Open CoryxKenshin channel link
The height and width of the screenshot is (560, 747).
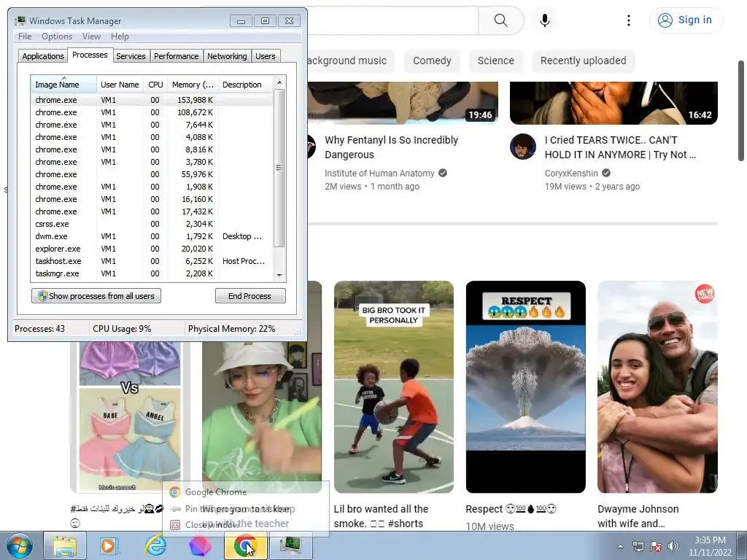tap(571, 174)
